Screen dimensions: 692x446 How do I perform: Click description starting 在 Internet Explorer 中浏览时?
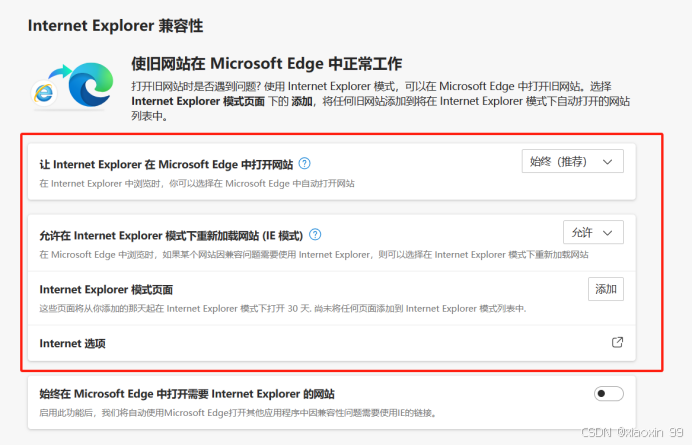coord(197,184)
